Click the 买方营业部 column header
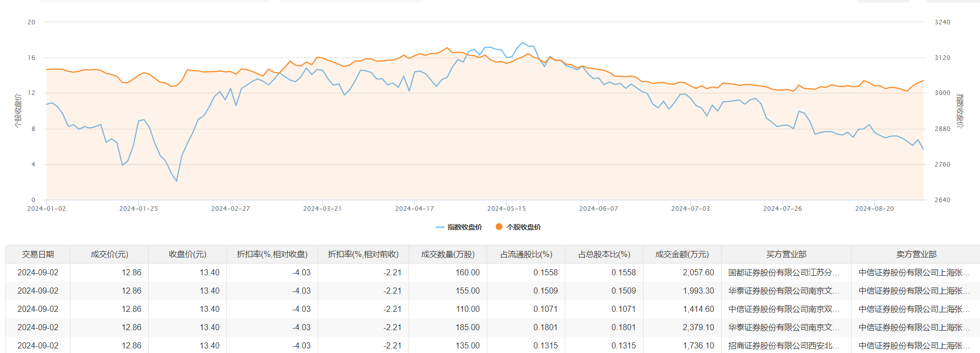 tap(786, 254)
